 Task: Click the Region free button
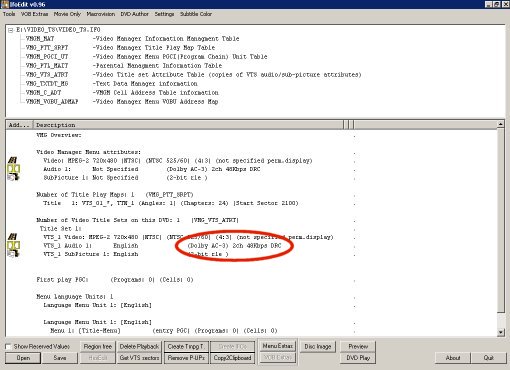pos(98,347)
